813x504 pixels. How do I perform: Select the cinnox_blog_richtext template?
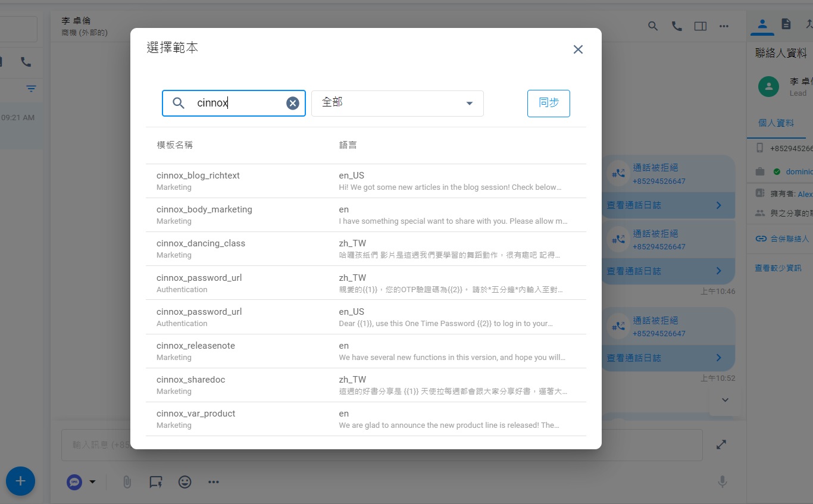366,181
